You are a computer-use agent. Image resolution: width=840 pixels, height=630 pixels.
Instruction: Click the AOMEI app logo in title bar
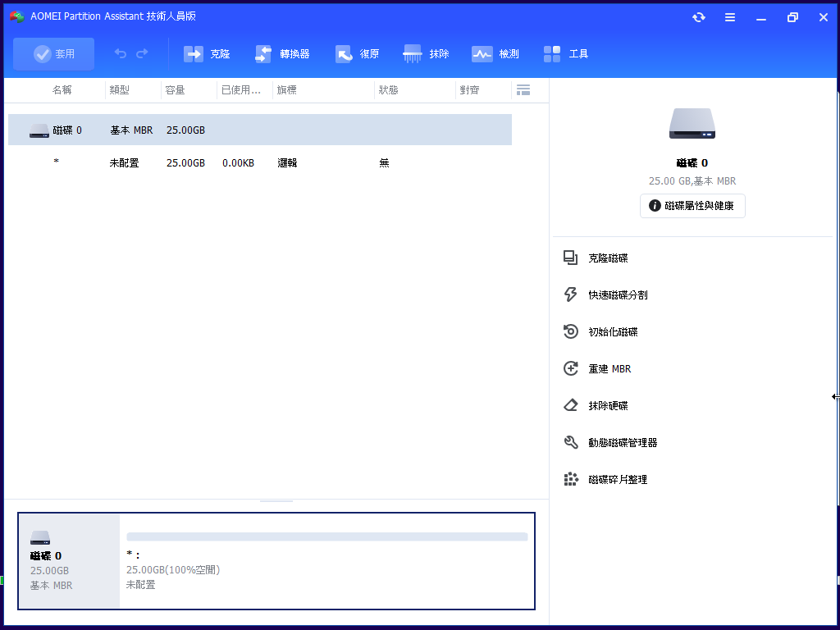(x=17, y=16)
